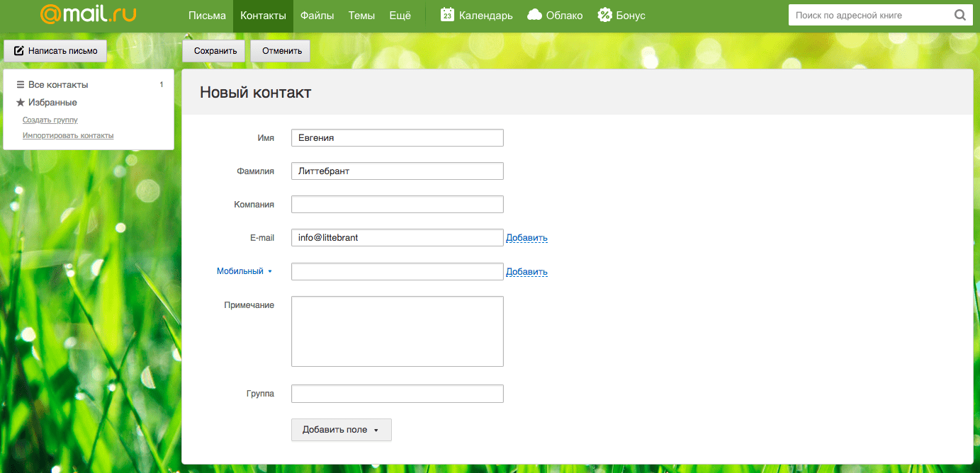Open the Темы tab
980x473 pixels.
tap(361, 16)
